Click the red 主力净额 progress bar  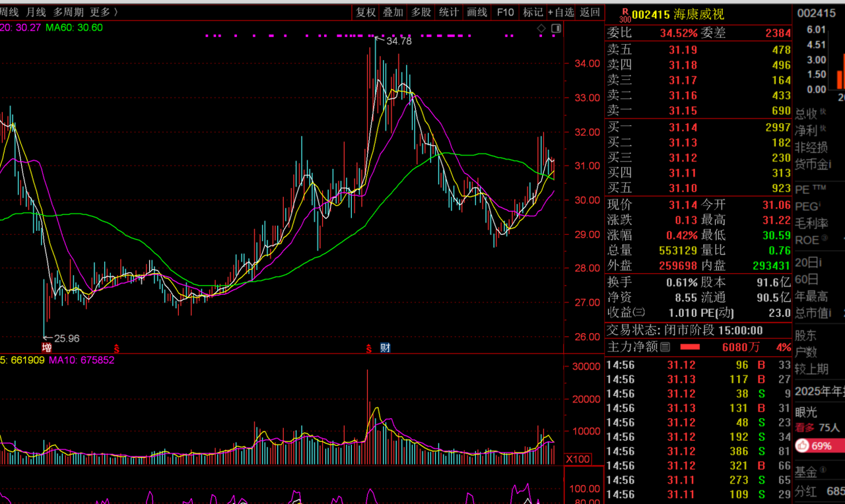(x=690, y=347)
